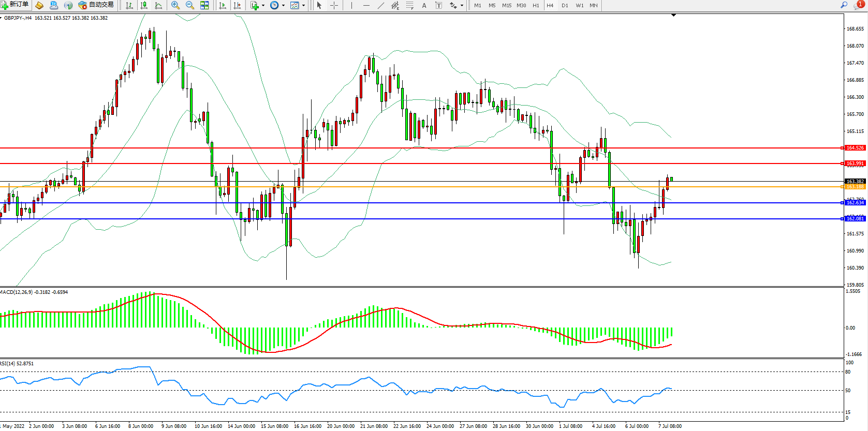868x431 pixels.
Task: Switch to the M15 timeframe
Action: point(506,5)
